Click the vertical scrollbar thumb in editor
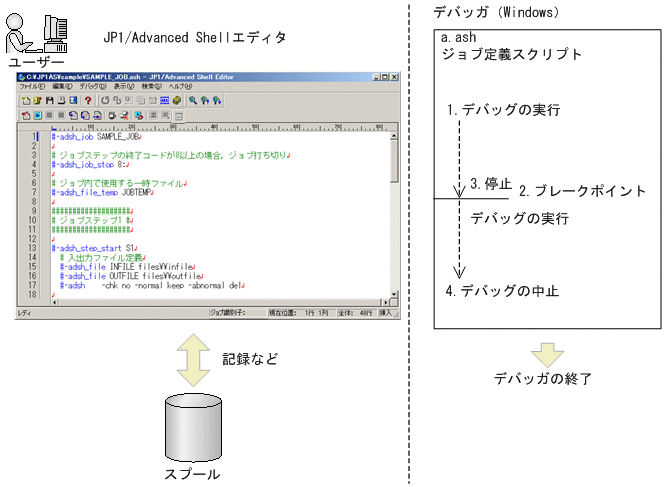This screenshot has height=487, width=664. pyautogui.click(x=394, y=161)
